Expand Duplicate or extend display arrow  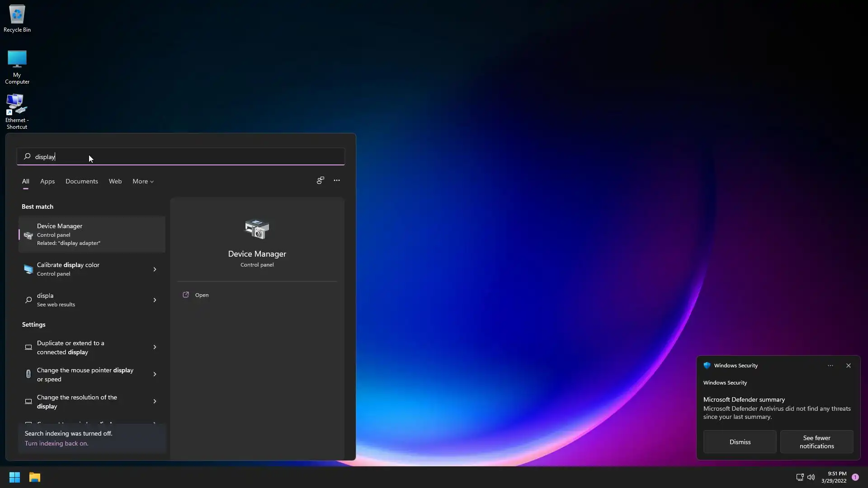(x=155, y=347)
